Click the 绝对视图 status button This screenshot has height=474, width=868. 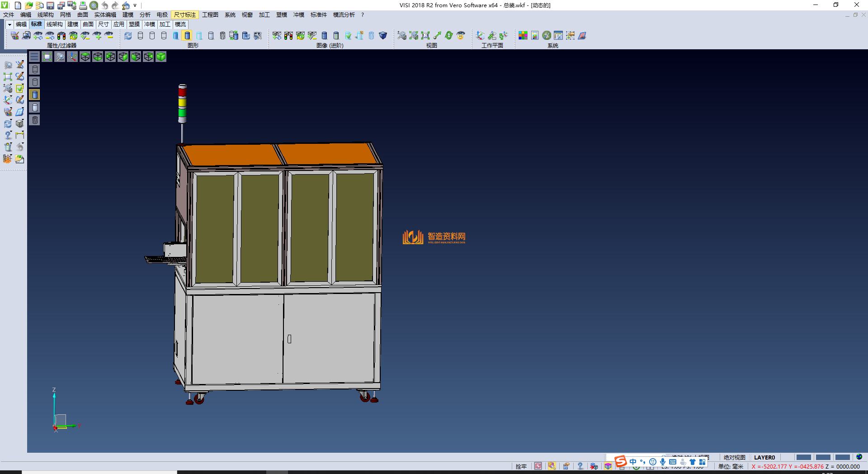(x=734, y=457)
